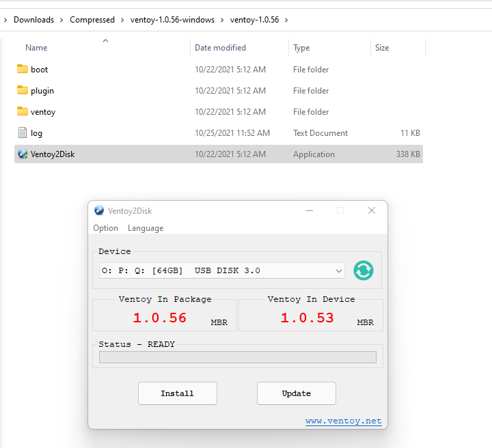Click the Update button
This screenshot has width=492, height=448.
297,393
